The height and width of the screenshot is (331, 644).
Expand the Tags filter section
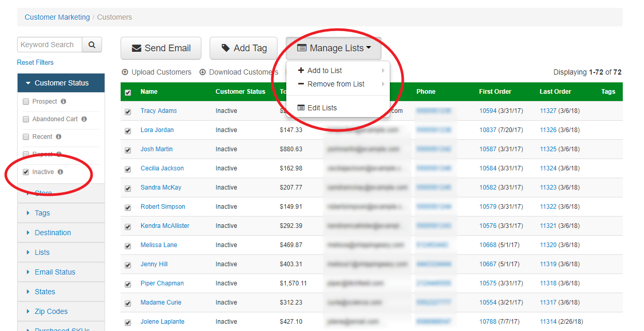tap(61, 213)
